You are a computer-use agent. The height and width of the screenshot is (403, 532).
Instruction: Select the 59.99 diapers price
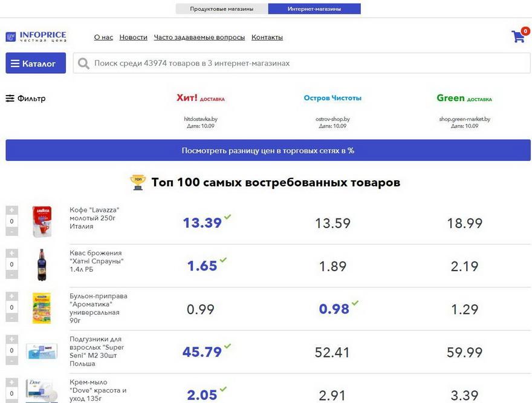[x=464, y=352]
